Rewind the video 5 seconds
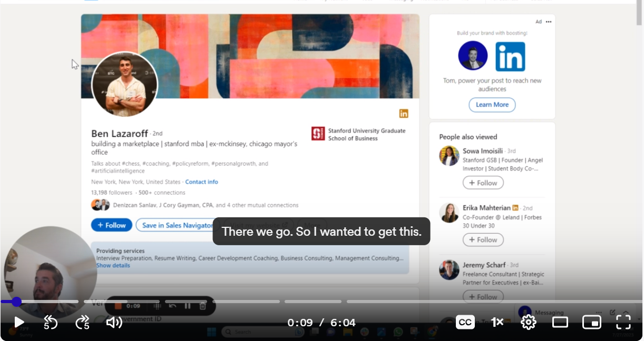This screenshot has width=644, height=341. click(x=50, y=322)
